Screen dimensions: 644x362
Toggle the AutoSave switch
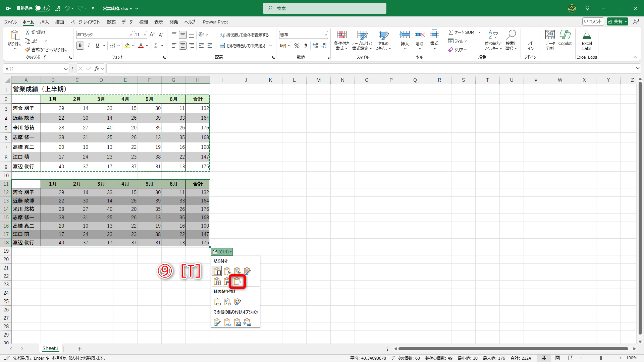tap(43, 8)
